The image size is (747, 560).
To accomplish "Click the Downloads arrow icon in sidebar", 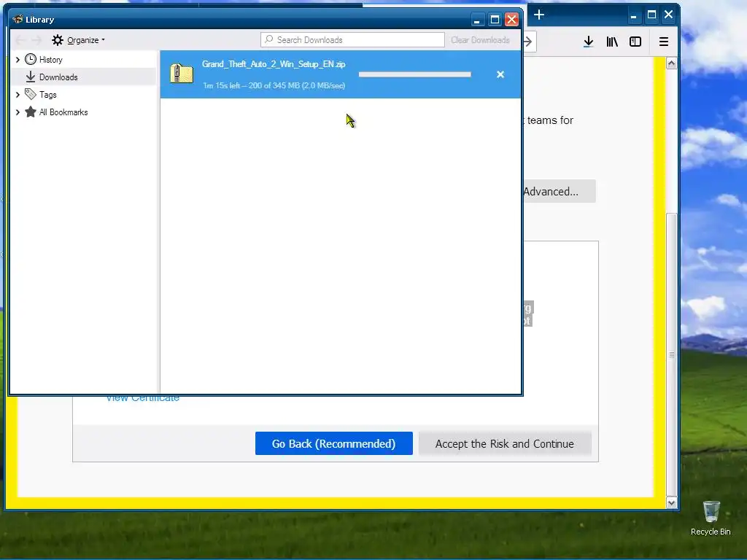I will click(x=31, y=77).
